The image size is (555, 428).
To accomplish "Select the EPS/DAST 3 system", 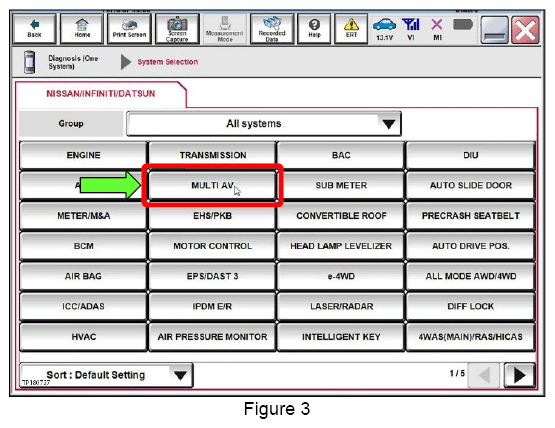I will (x=212, y=276).
